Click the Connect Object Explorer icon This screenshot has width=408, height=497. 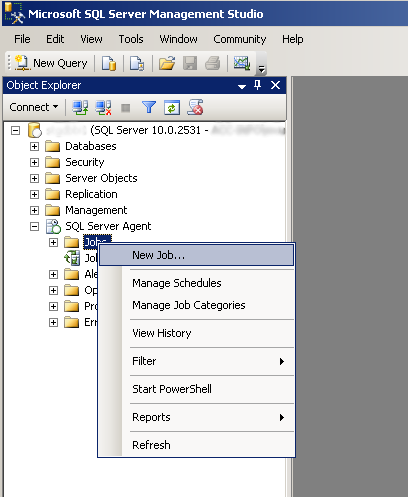tap(80, 107)
